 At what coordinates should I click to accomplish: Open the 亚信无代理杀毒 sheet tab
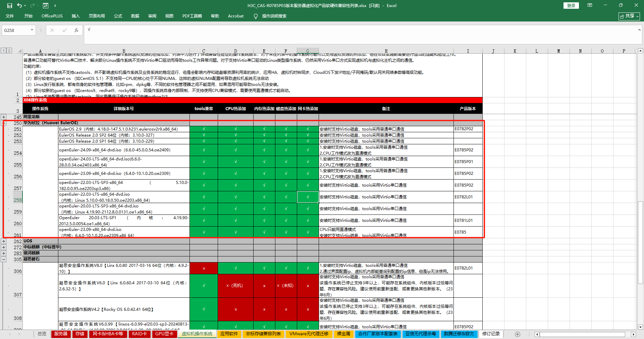tap(421, 334)
